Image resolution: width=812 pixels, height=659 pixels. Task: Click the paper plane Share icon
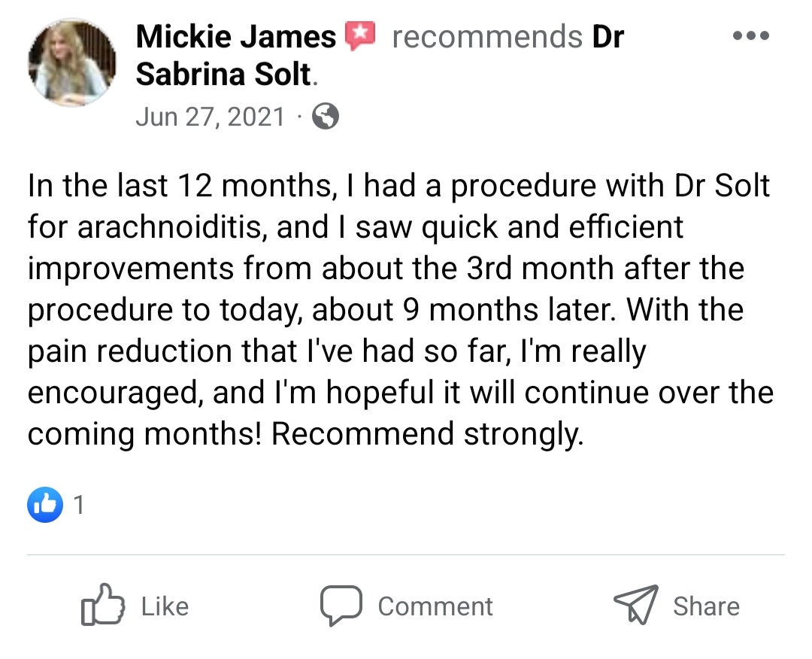[636, 605]
